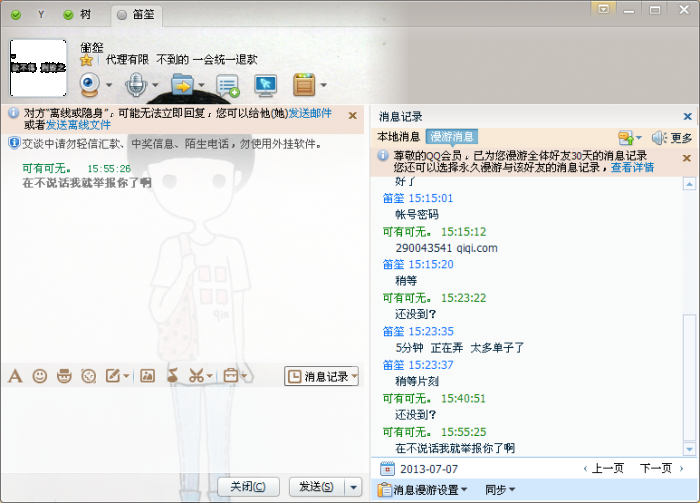This screenshot has height=503, width=700.
Task: Expand the voice call options arrow
Action: (155, 85)
